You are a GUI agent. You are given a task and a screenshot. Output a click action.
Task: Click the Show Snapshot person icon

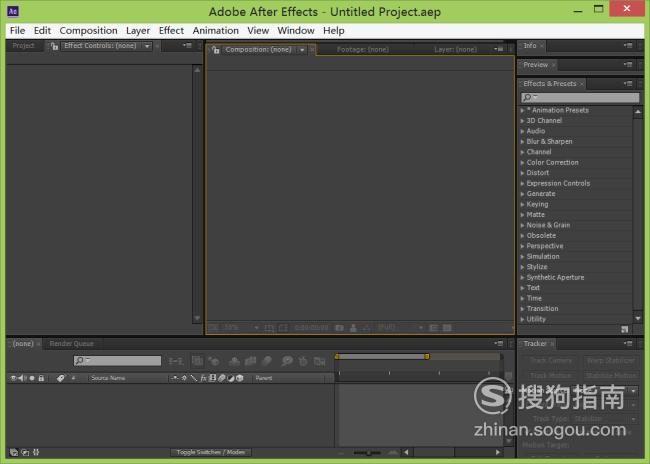tap(353, 328)
